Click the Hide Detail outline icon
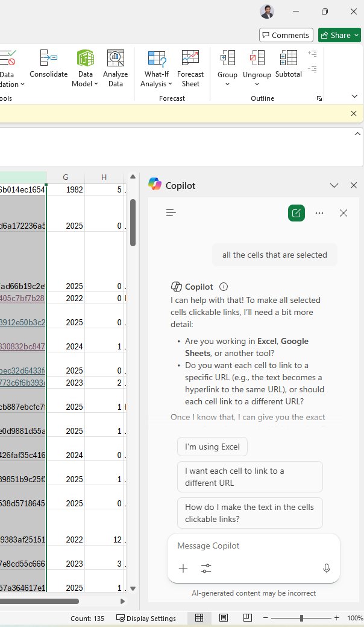 tap(313, 69)
